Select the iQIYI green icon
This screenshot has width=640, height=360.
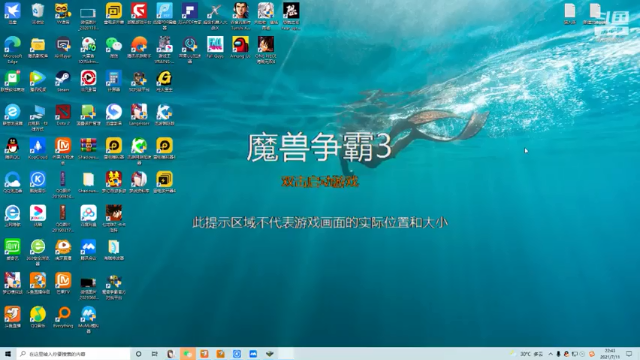pyautogui.click(x=12, y=249)
